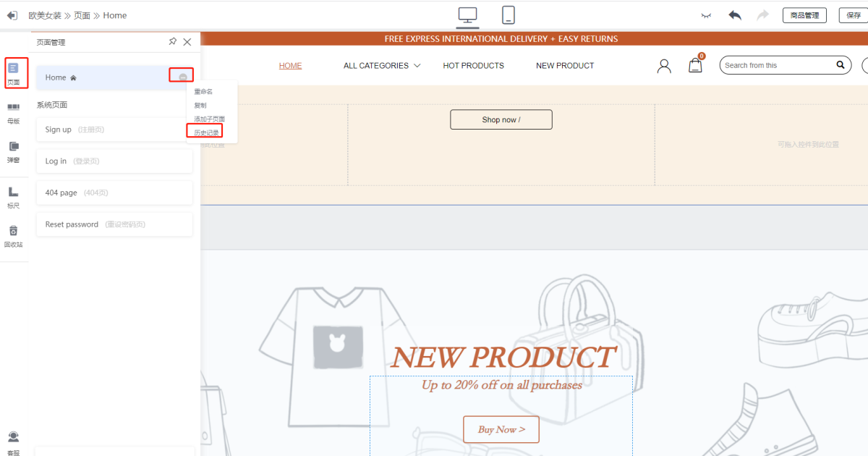Open the 弹窗 (Popup) sidebar panel

[x=13, y=151]
